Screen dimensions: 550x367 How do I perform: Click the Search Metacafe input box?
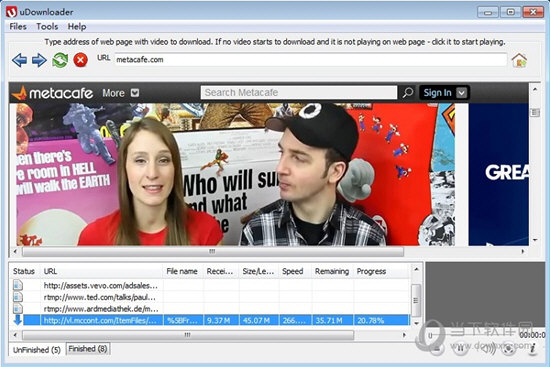(299, 93)
